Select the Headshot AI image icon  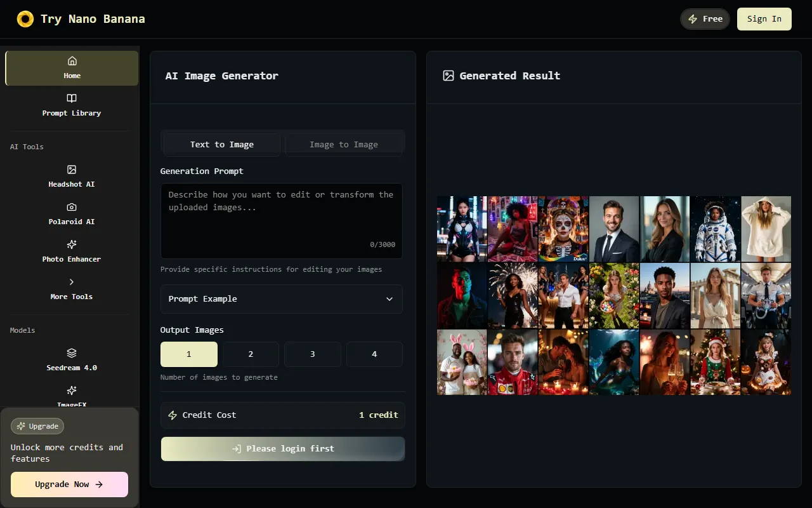tap(72, 170)
